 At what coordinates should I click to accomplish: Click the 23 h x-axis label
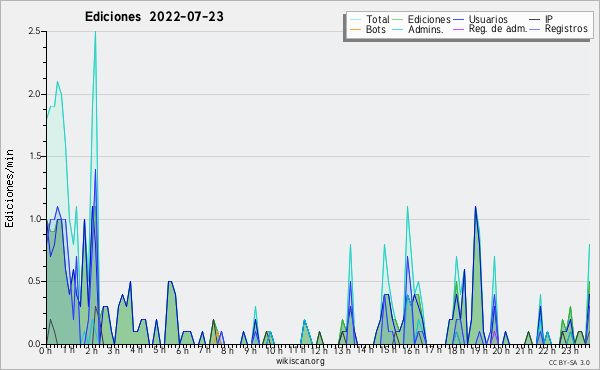(570, 351)
